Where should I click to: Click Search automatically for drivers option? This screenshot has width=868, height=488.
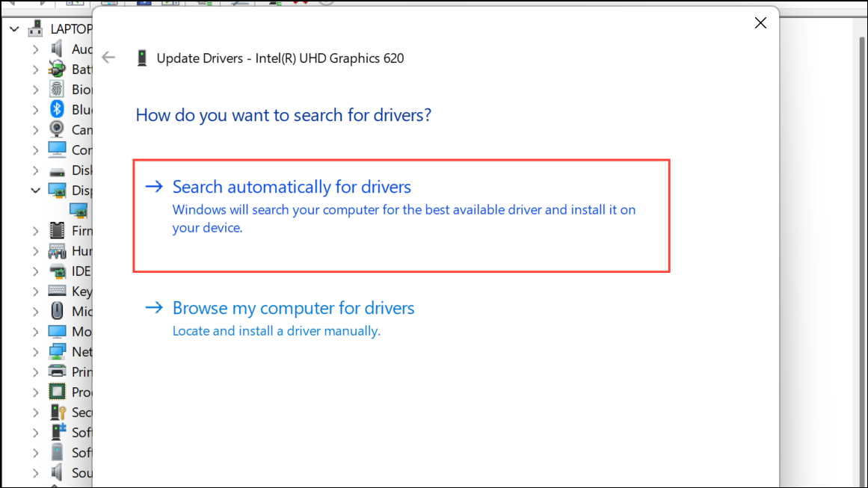(401, 215)
